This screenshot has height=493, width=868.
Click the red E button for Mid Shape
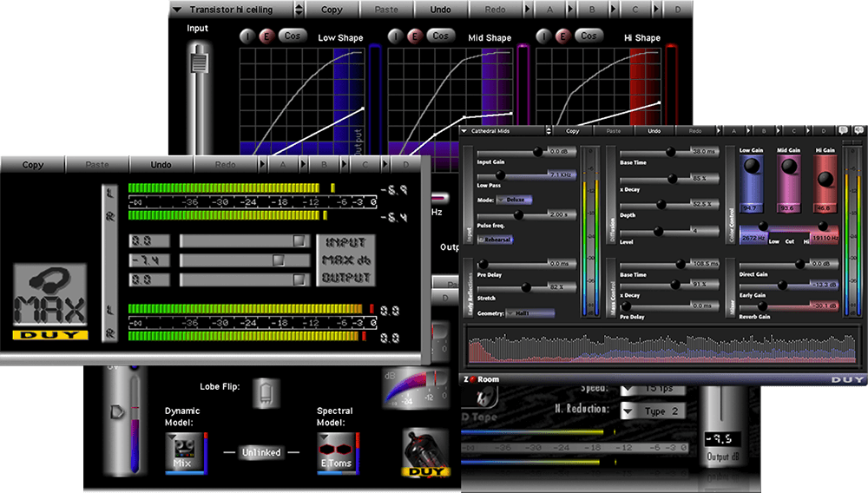(x=413, y=36)
